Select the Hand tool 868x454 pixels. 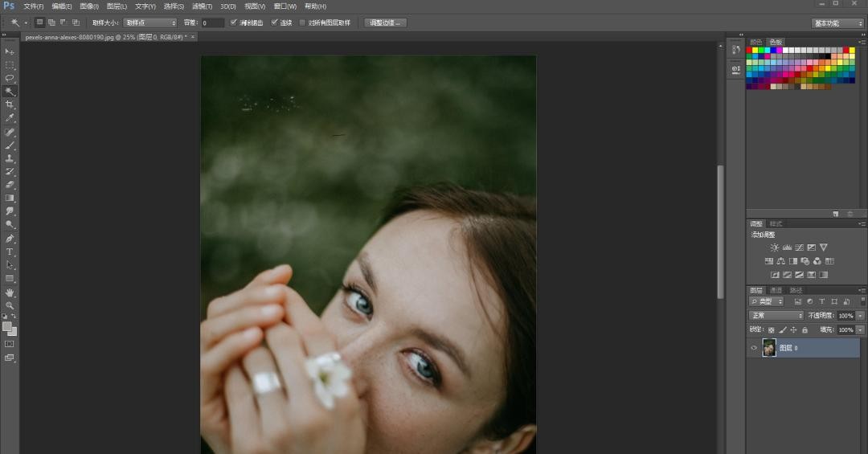10,292
